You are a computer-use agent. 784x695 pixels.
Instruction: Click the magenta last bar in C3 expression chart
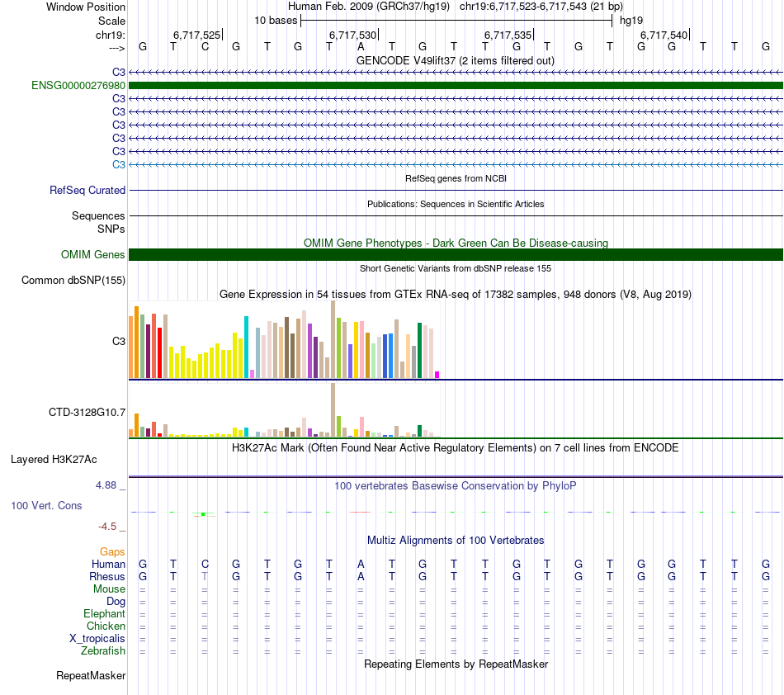pyautogui.click(x=437, y=375)
